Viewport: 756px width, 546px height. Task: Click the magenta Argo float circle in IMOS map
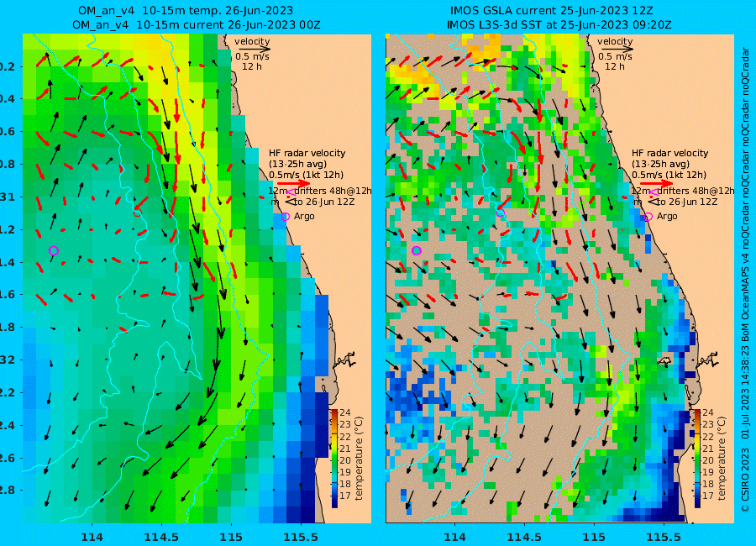click(417, 250)
